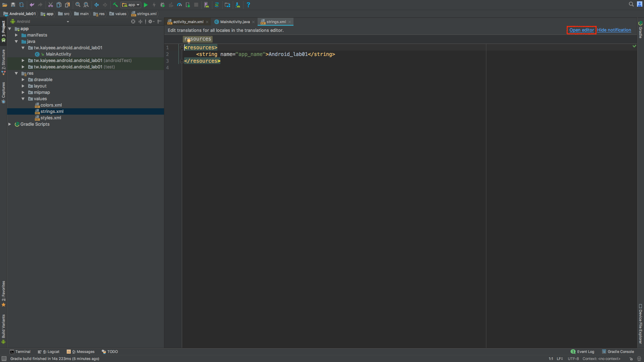Click the Sync Project with Gradle icon

[217, 5]
